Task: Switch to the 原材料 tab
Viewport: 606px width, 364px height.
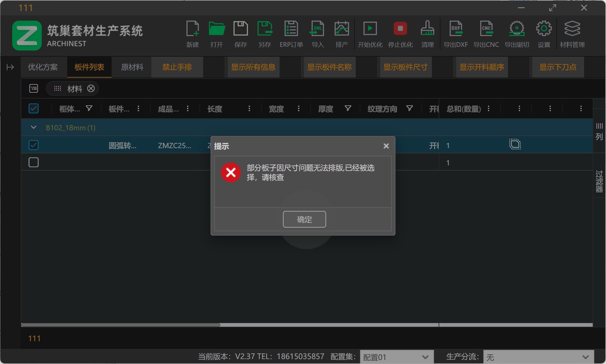Action: [x=132, y=67]
